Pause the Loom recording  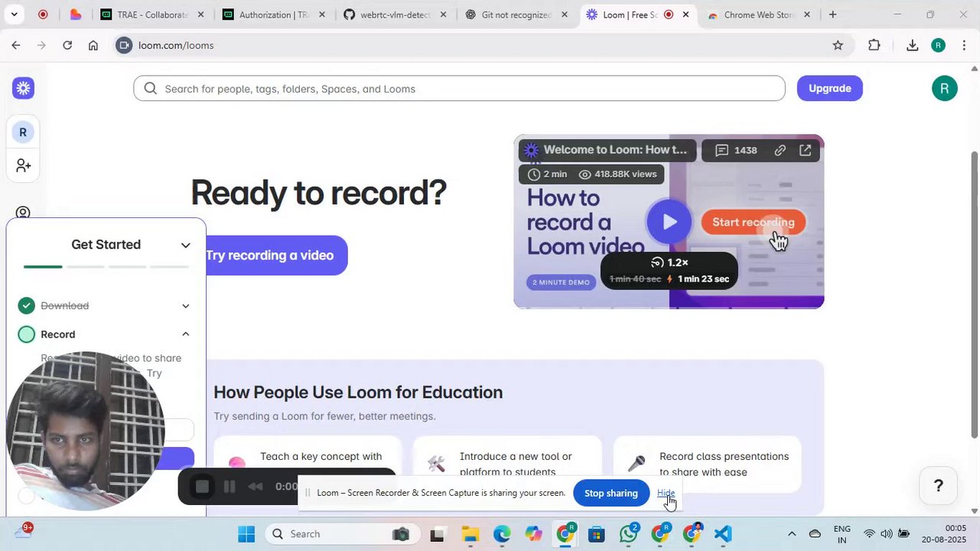click(x=230, y=487)
